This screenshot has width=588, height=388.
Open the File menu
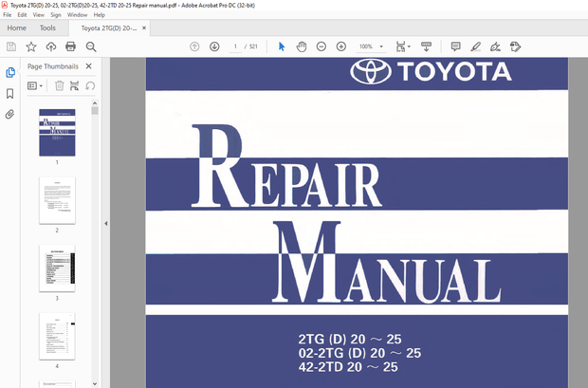8,15
